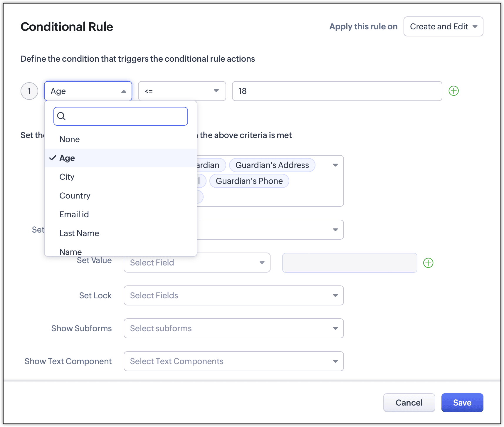Open the Select Text Components dropdown
The height and width of the screenshot is (427, 504).
[233, 361]
